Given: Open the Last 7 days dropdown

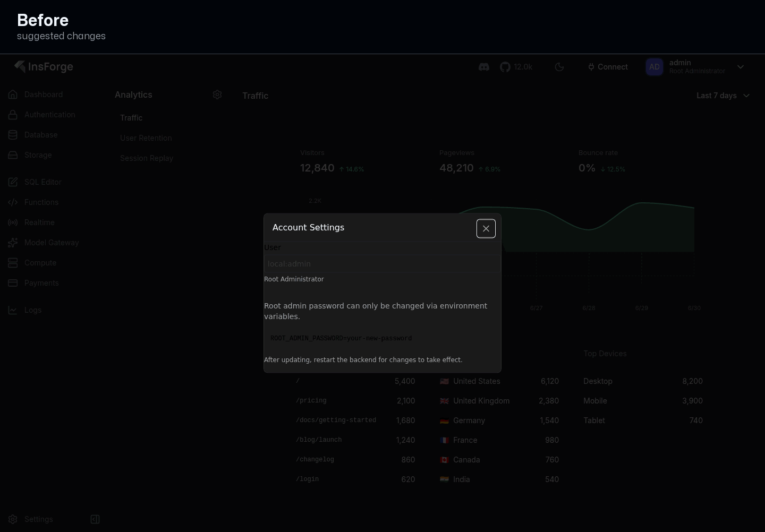Looking at the screenshot, I should 723,96.
